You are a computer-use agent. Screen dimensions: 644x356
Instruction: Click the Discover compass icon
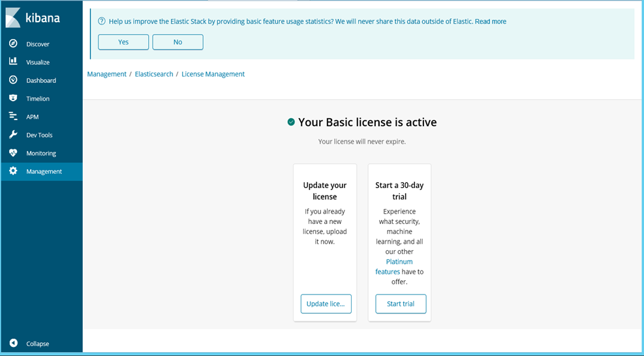[x=13, y=44]
